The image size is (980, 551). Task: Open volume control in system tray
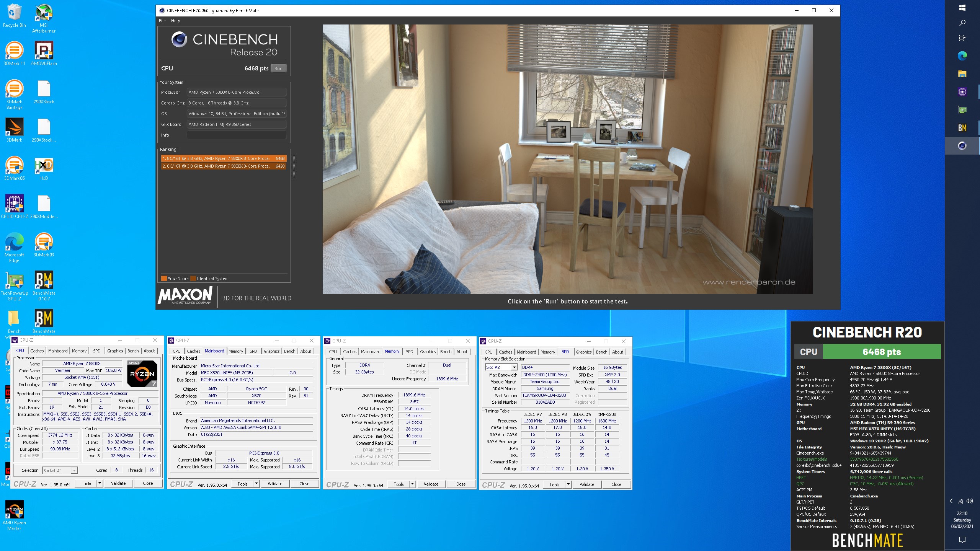point(970,501)
